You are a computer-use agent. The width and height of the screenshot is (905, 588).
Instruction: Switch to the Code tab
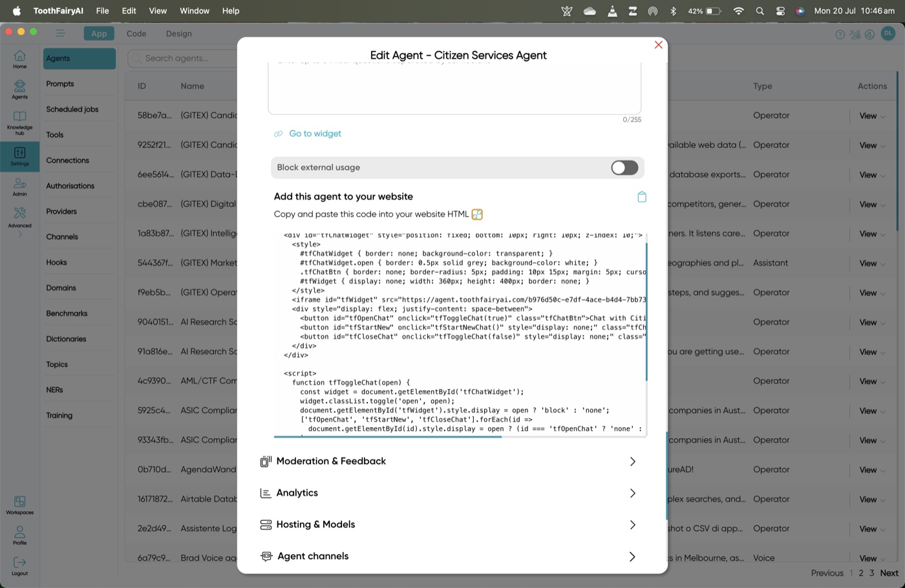136,34
